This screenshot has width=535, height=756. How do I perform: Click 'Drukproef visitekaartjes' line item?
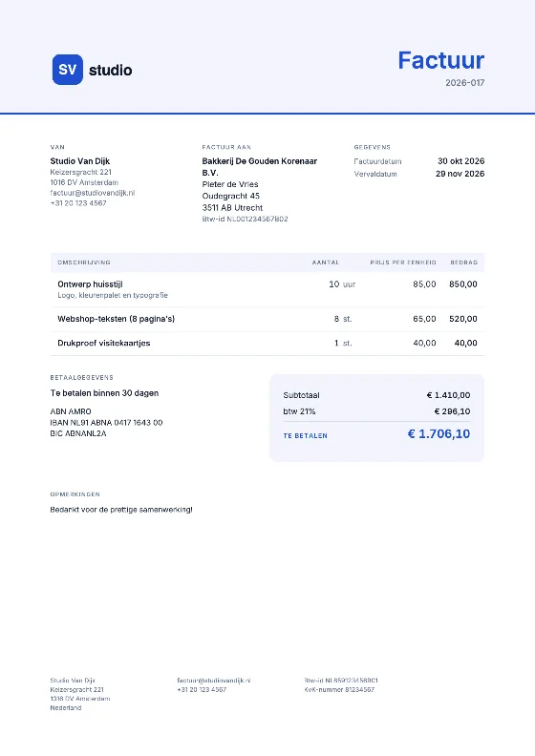(x=104, y=344)
